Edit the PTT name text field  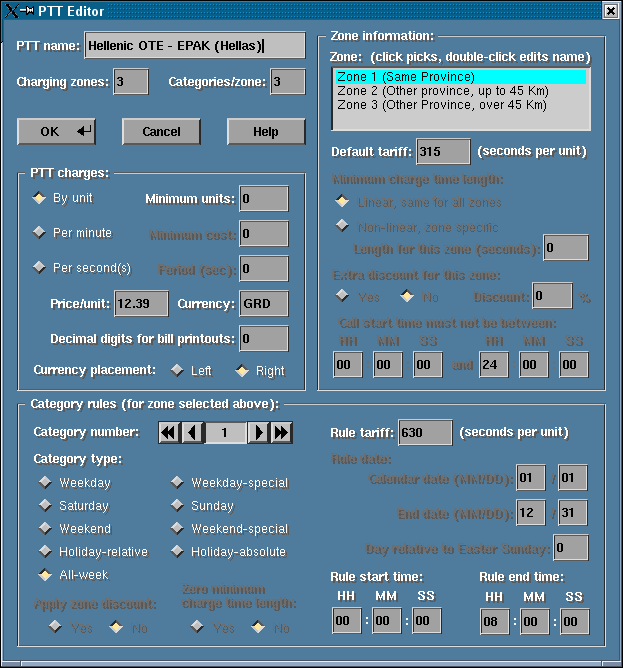tap(194, 46)
